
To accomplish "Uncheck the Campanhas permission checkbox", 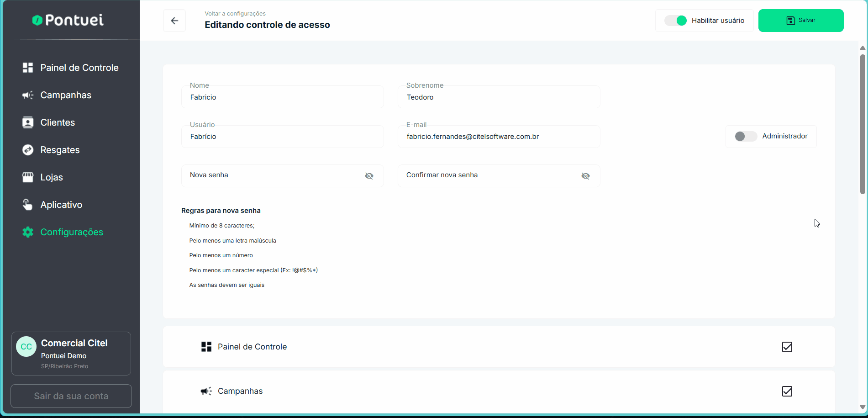I will point(787,392).
